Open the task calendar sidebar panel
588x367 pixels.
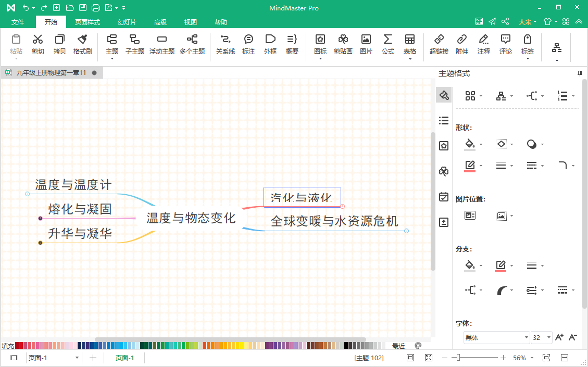coord(444,196)
